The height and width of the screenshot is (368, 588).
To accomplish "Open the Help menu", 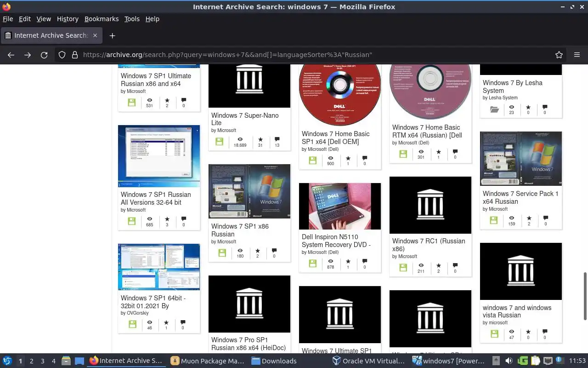I will click(153, 19).
